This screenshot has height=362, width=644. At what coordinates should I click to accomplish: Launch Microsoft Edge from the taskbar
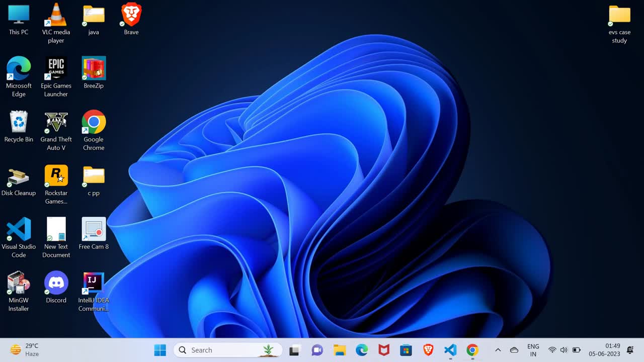362,350
